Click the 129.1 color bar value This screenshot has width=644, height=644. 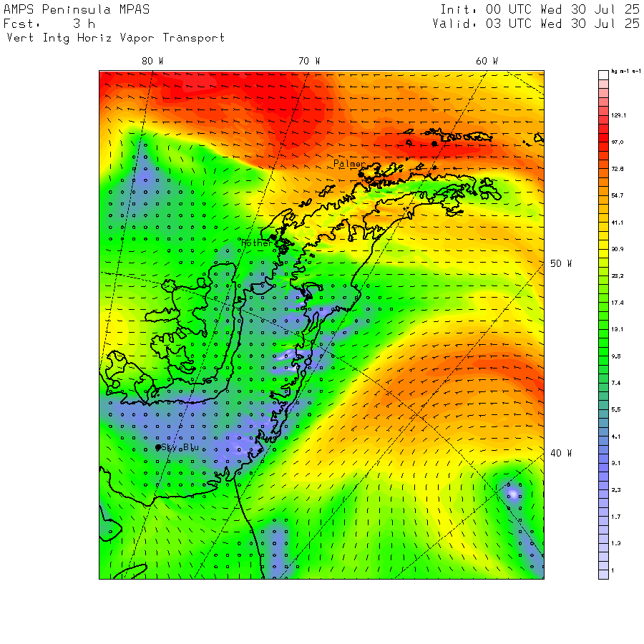pyautogui.click(x=618, y=115)
